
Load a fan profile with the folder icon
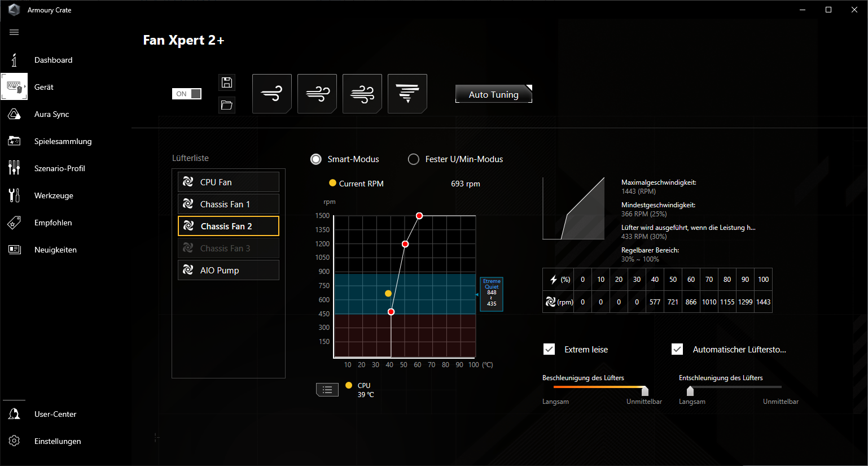(x=227, y=105)
